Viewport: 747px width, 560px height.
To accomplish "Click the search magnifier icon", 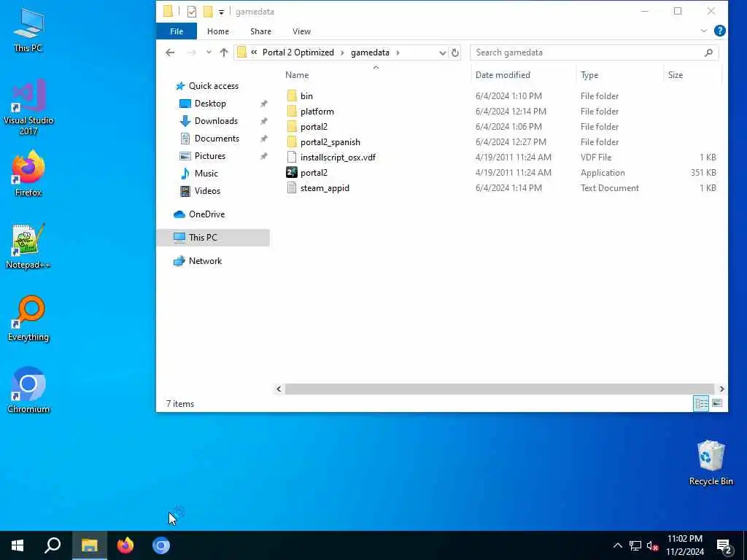I will (708, 52).
